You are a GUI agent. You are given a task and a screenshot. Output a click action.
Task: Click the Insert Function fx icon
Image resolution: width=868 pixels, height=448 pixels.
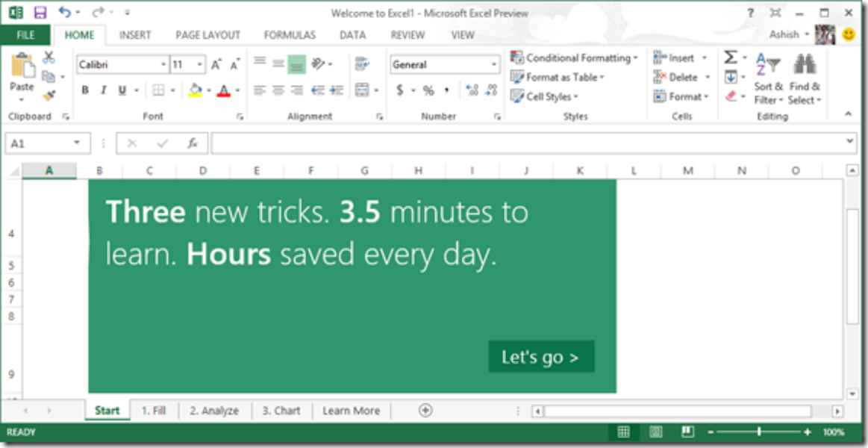pos(193,143)
